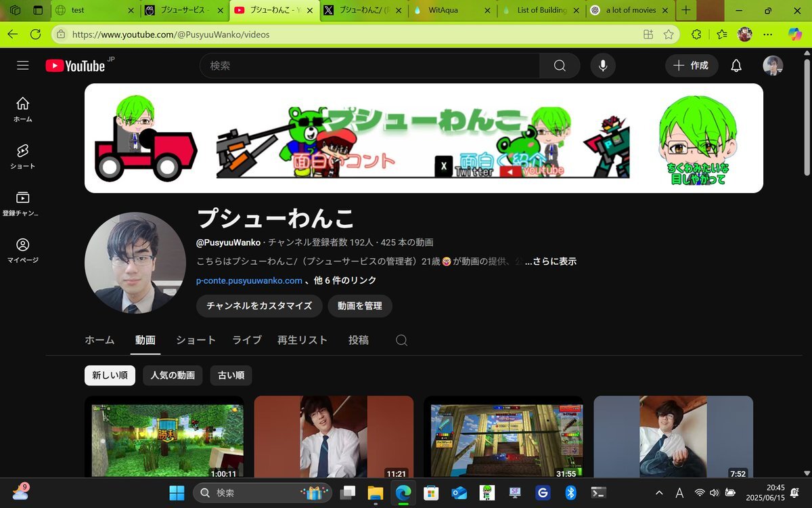Open the Copilot sidebar
812x508 pixels.
tap(795, 34)
